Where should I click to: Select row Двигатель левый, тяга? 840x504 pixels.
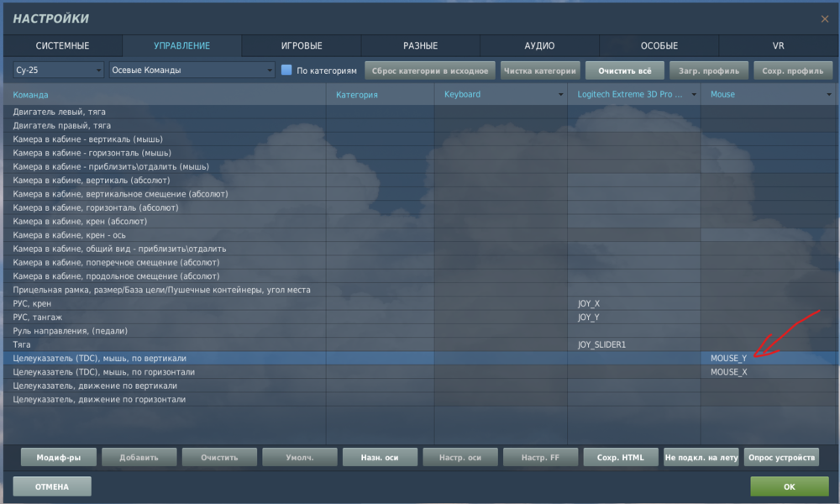coord(421,112)
